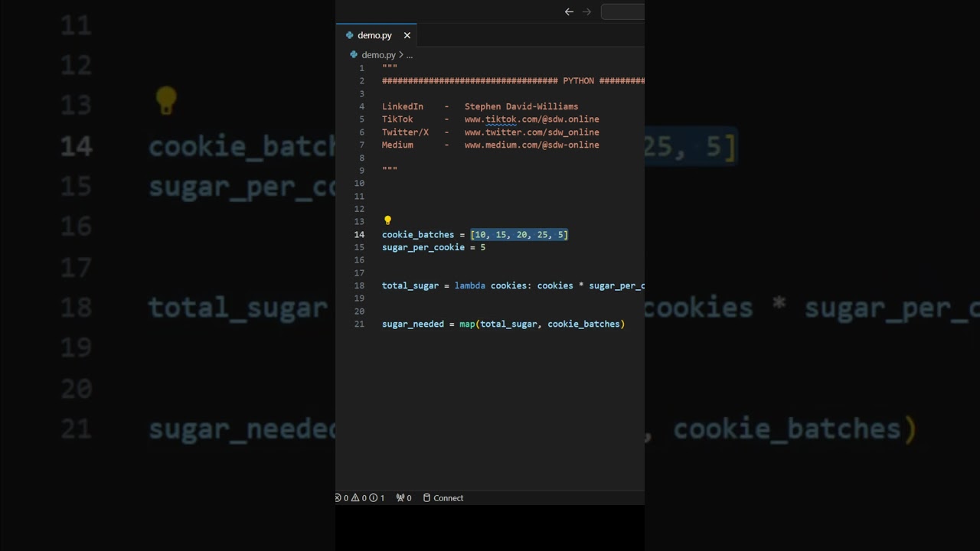Click the medium.com/@sdw-online text on line 7
Screen dimensions: 980x551
[531, 145]
